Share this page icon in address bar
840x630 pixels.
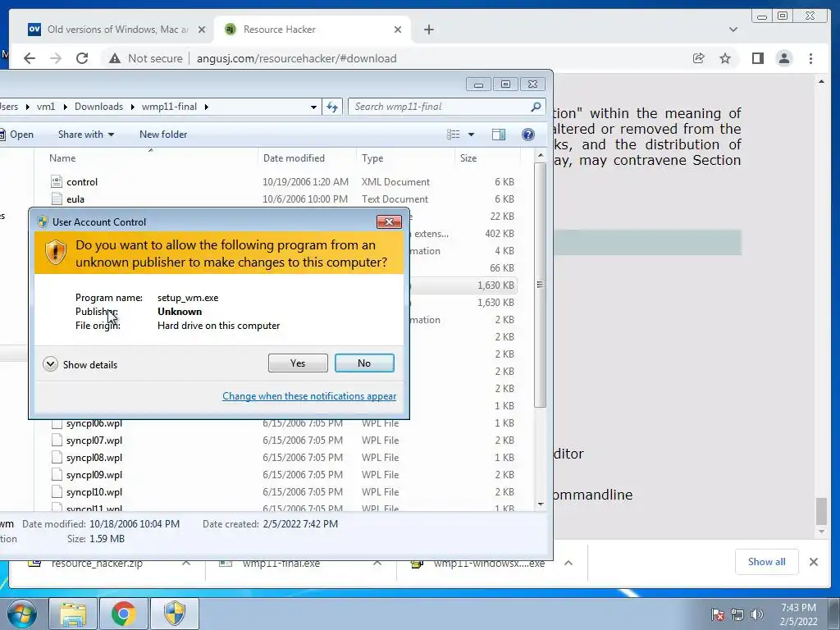[x=698, y=58]
